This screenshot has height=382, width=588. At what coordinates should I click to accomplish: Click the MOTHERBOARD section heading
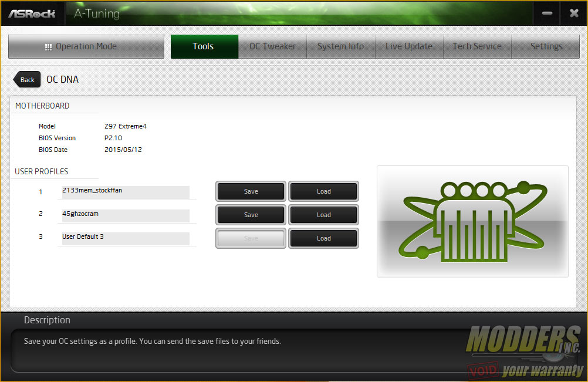[42, 106]
